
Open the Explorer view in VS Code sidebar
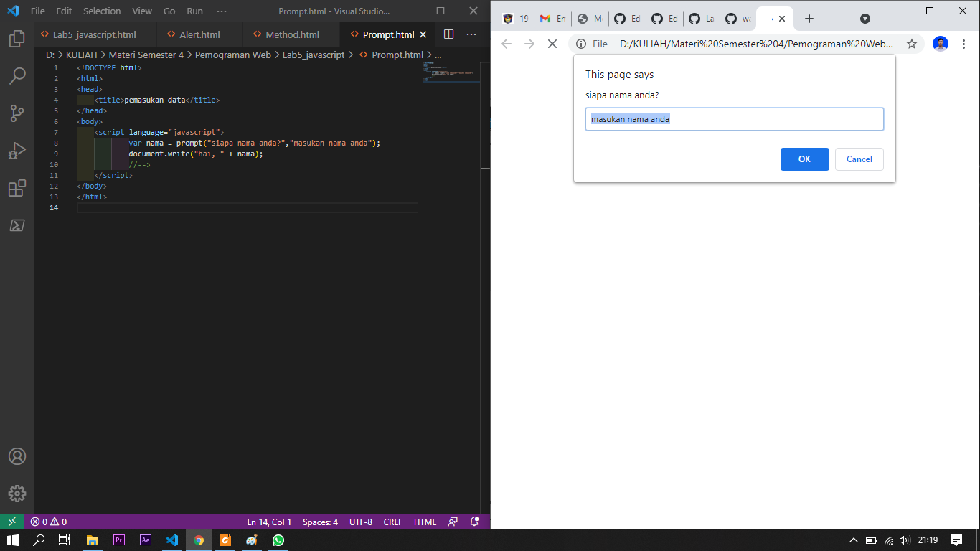pyautogui.click(x=17, y=39)
